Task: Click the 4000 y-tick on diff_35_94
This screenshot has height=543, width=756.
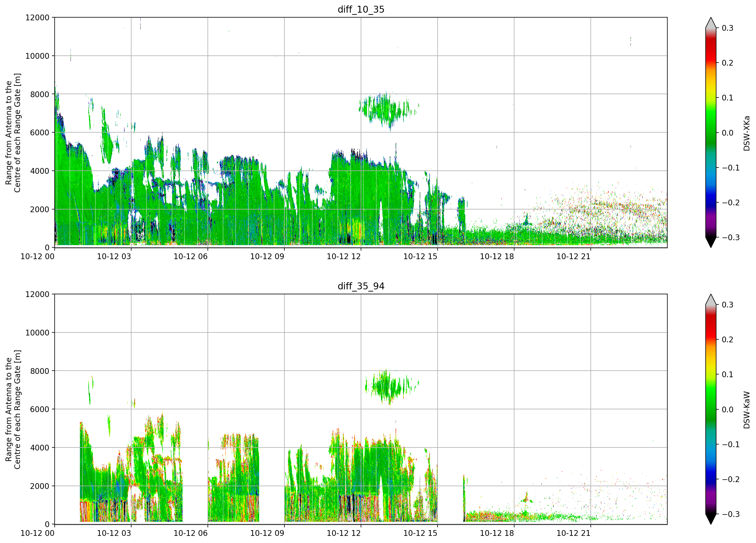Action: click(40, 448)
